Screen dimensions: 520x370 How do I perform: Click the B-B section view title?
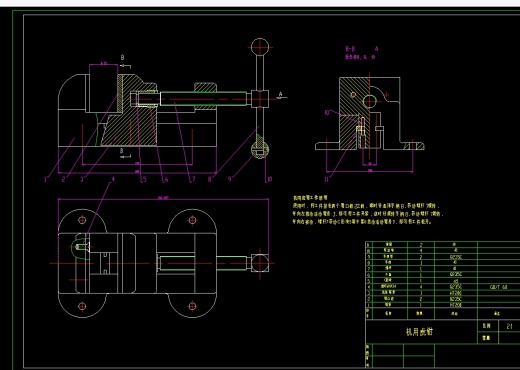pyautogui.click(x=350, y=49)
